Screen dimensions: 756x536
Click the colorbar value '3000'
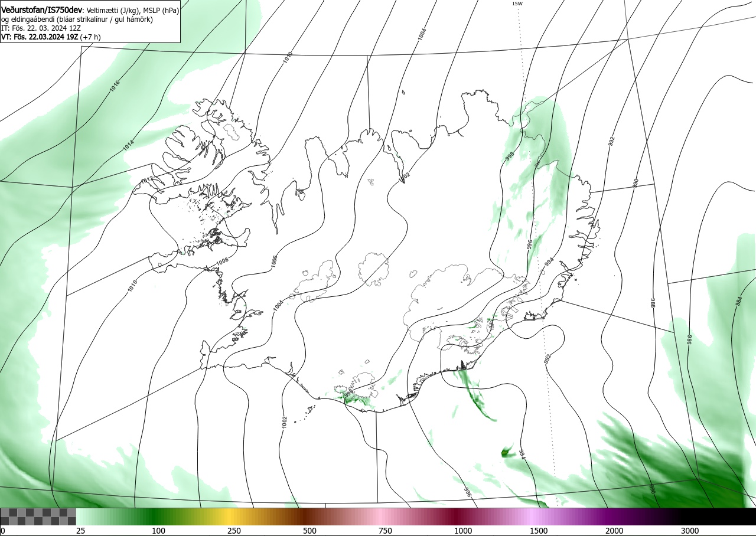(690, 531)
